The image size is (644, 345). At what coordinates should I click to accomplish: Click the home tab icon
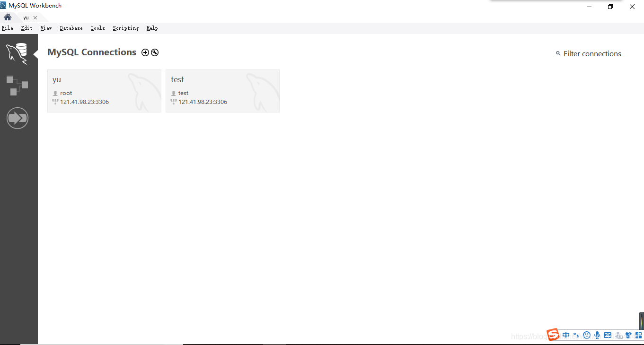point(8,17)
